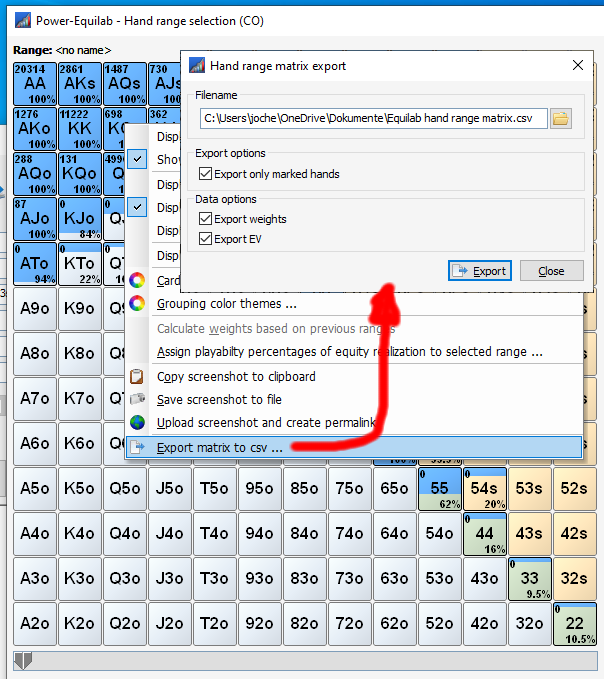The width and height of the screenshot is (604, 679).
Task: Select Assign playability percentages menu entry
Action: pos(354,352)
